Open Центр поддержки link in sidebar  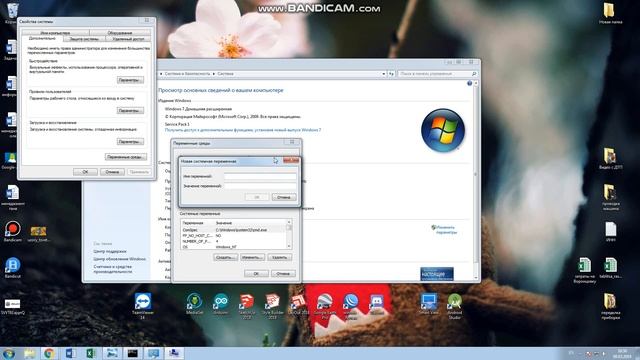[110, 251]
